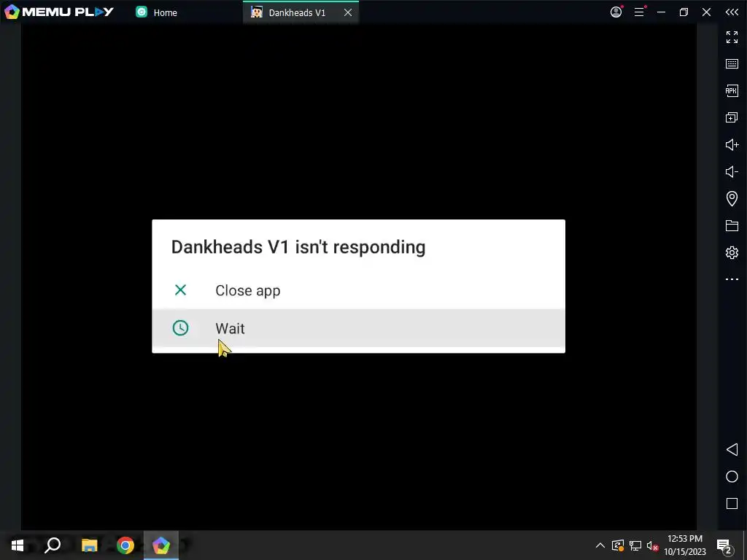
Task: Decrease volume with sidebar speaker minus
Action: pos(732,171)
